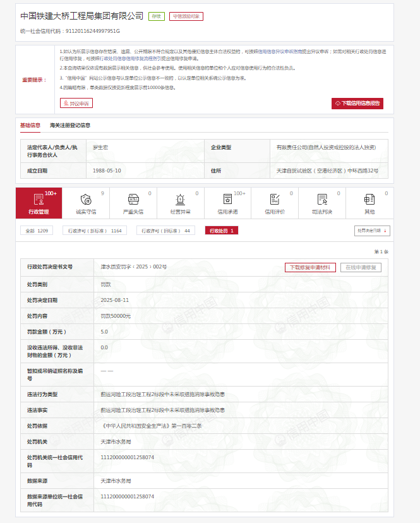420x523 pixels.
Task: Click 下载修复申请材料 button
Action: coord(310,268)
